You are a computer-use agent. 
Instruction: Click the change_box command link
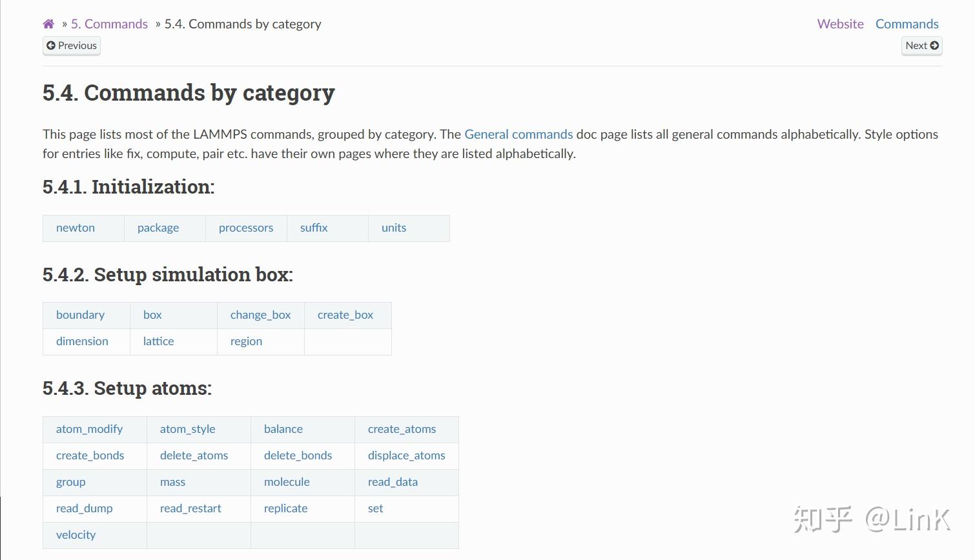[x=260, y=315]
